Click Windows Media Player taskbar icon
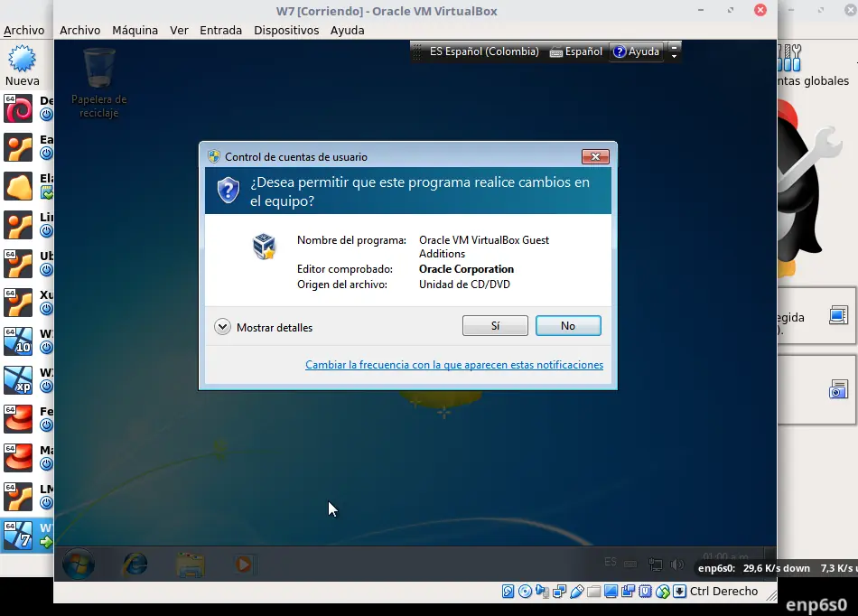This screenshot has height=616, width=858. pos(244,564)
